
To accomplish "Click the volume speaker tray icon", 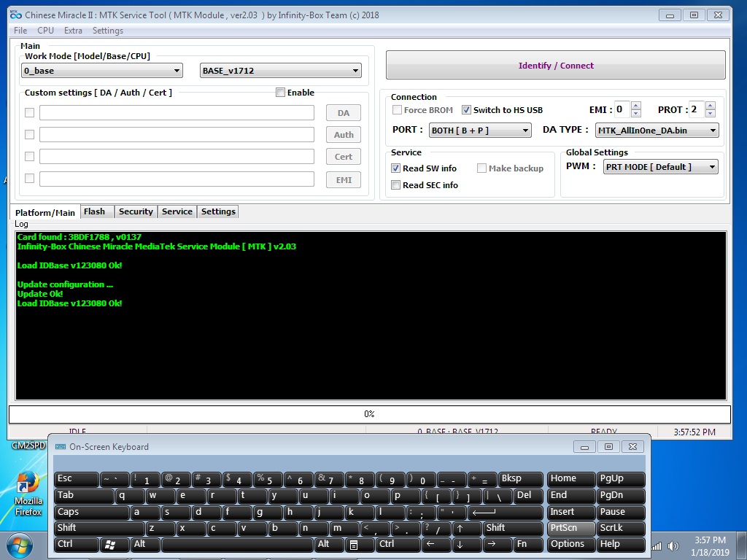I will coord(673,546).
